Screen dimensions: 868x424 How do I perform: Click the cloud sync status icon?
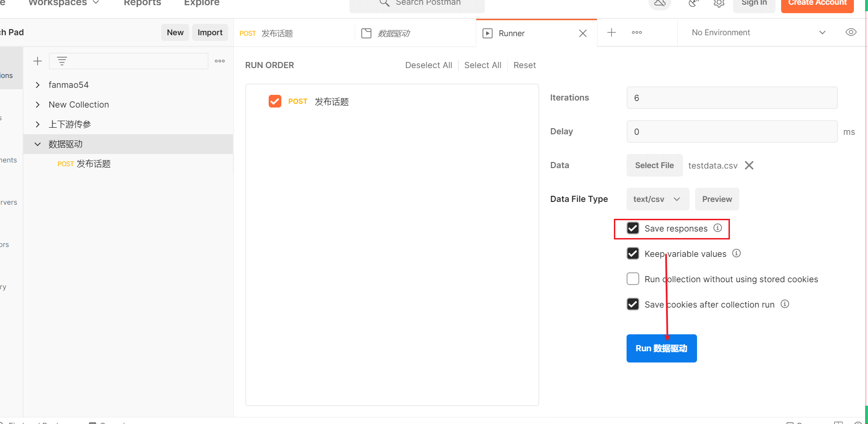tap(660, 3)
